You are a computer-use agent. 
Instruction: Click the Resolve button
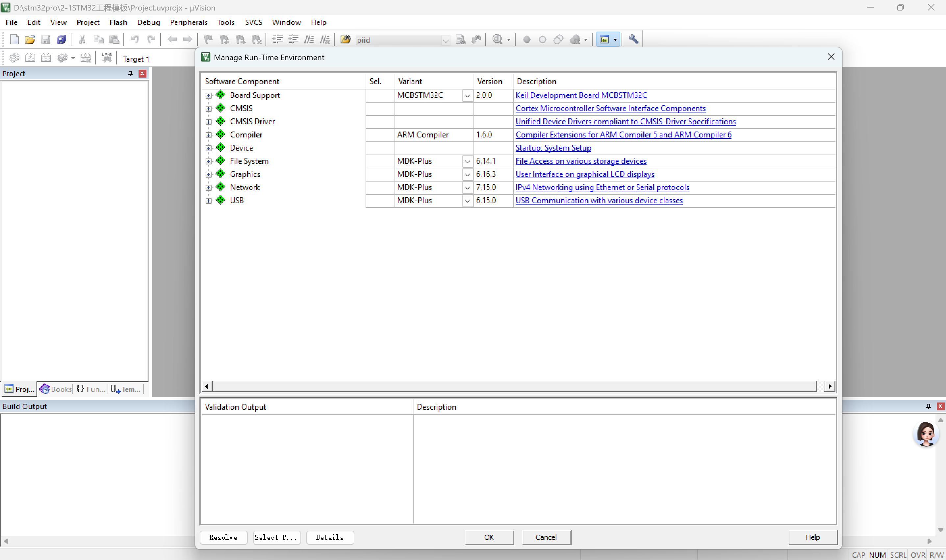(x=223, y=538)
